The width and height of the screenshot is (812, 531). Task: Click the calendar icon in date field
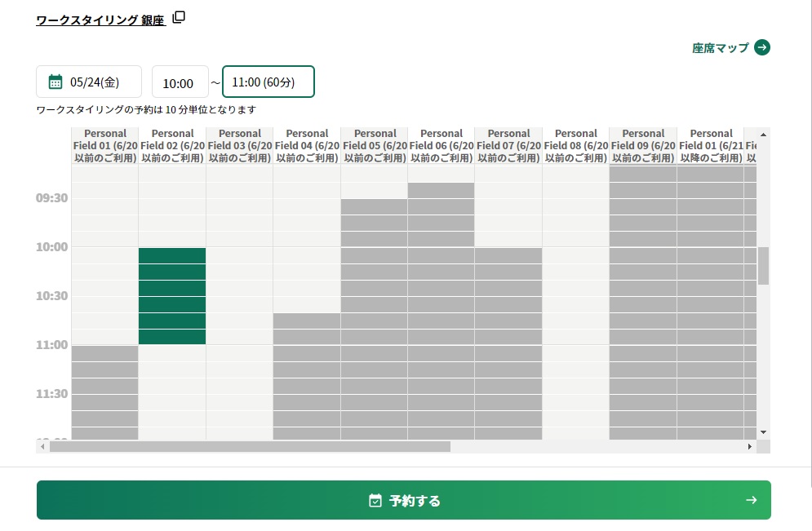tap(55, 82)
